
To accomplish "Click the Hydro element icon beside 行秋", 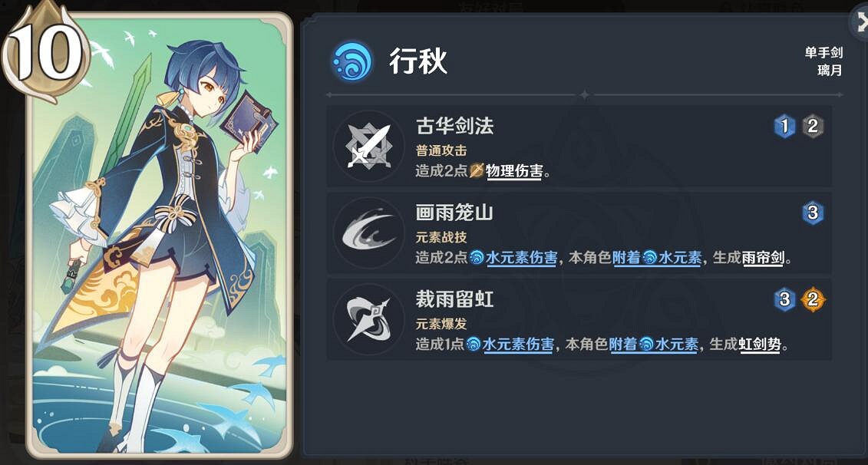I will click(x=351, y=61).
